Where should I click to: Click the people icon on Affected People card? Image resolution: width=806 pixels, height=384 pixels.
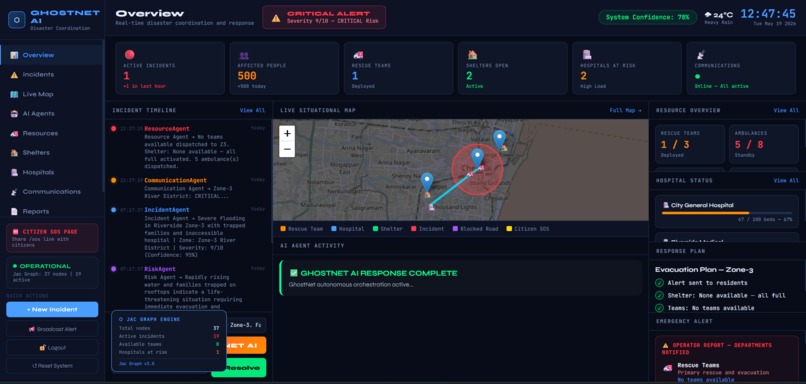tap(244, 55)
